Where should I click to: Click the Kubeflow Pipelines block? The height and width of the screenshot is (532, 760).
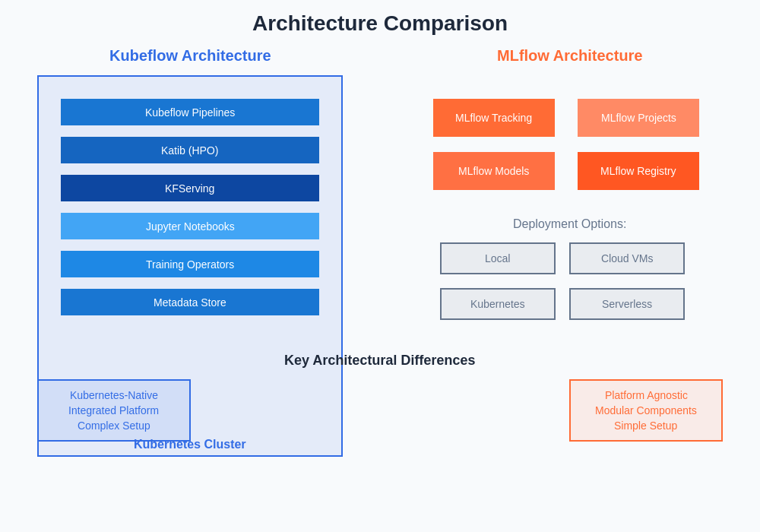[x=190, y=112]
